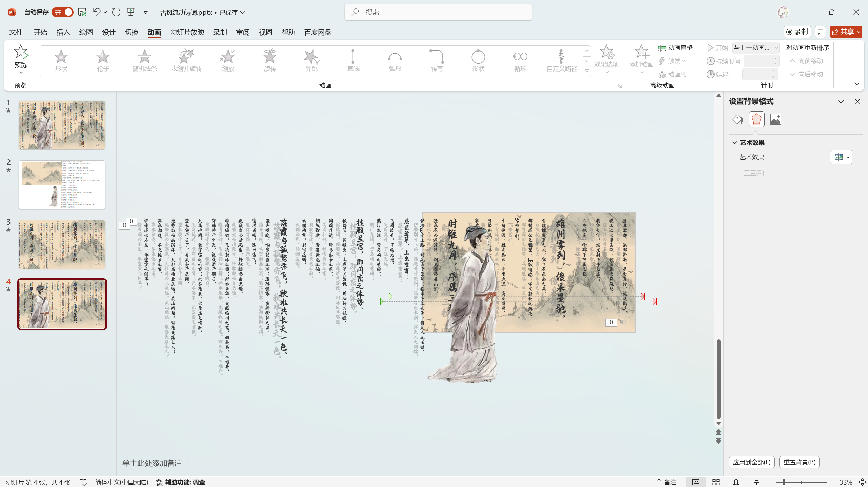Click the 动画刷 animation painter

click(x=673, y=74)
